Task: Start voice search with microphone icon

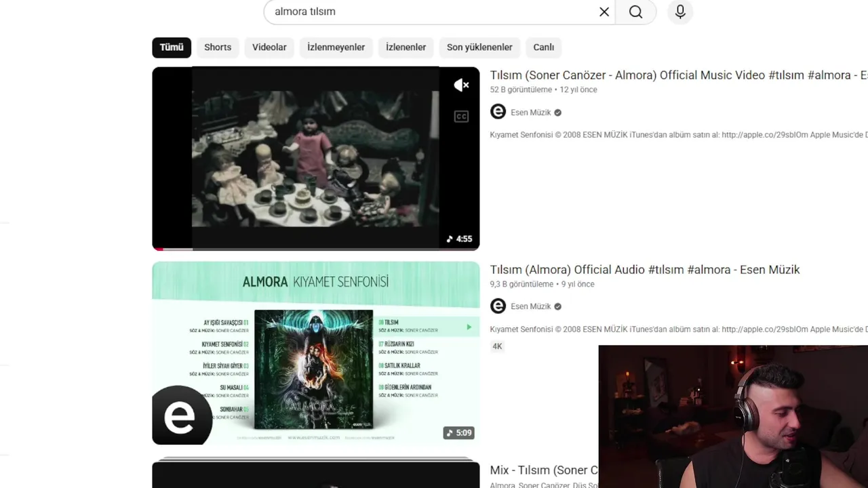Action: click(680, 12)
